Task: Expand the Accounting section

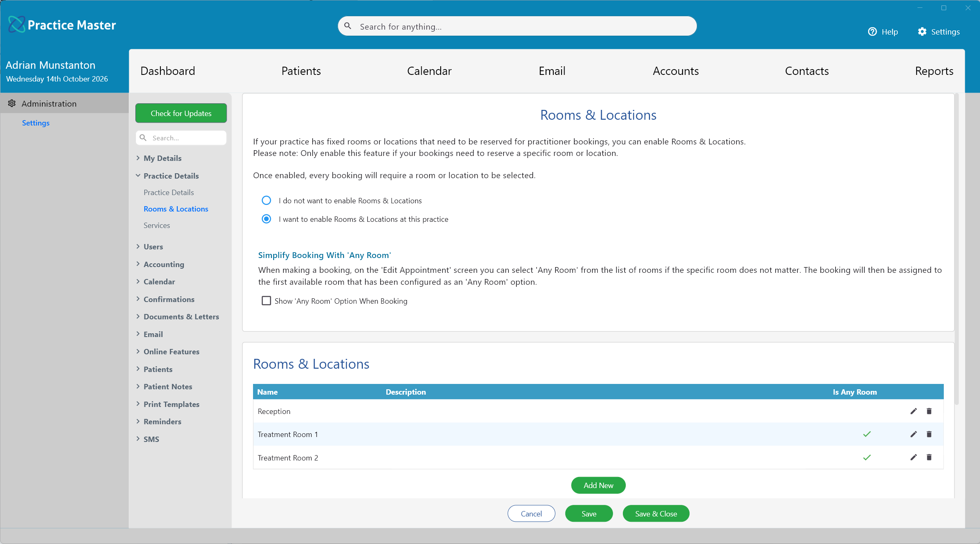Action: pyautogui.click(x=138, y=264)
